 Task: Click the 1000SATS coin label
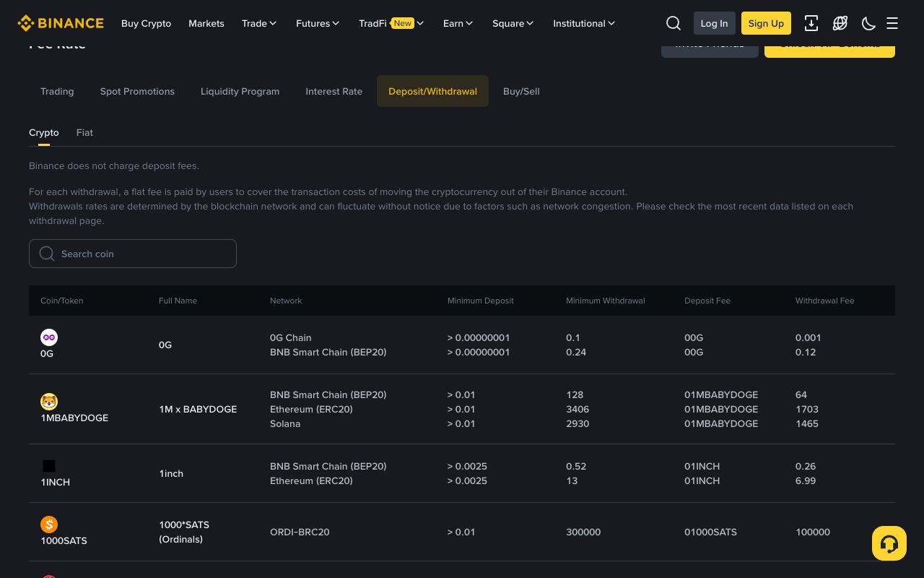click(x=64, y=540)
